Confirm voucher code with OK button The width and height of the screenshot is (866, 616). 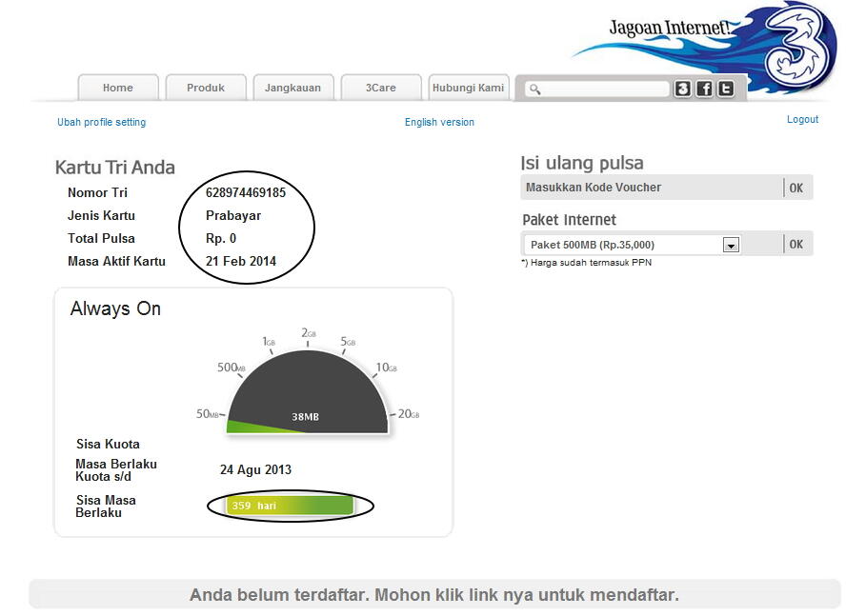tap(796, 188)
